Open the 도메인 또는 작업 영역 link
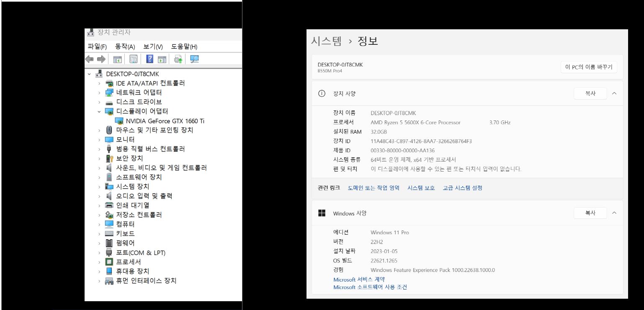644x310 pixels. (374, 188)
